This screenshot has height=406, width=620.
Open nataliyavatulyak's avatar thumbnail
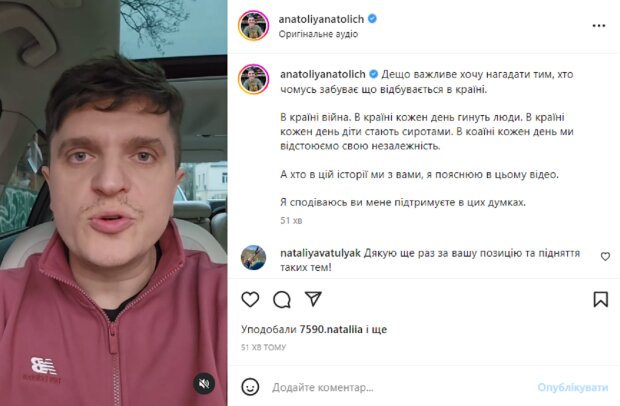point(253,257)
